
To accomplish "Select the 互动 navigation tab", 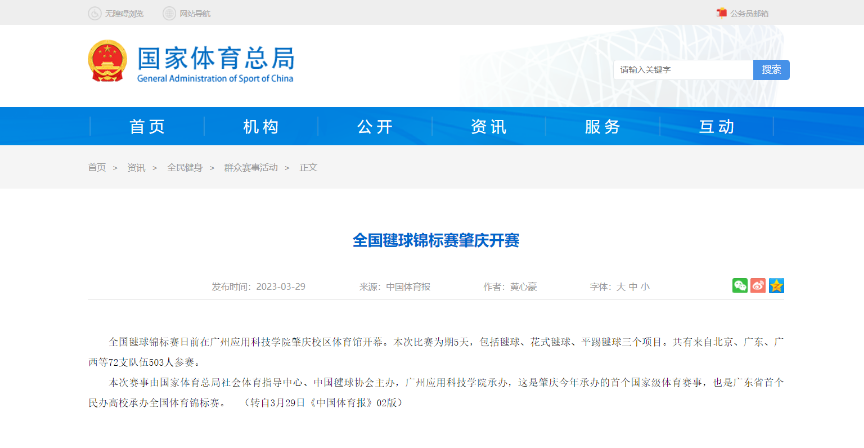I will pyautogui.click(x=717, y=127).
